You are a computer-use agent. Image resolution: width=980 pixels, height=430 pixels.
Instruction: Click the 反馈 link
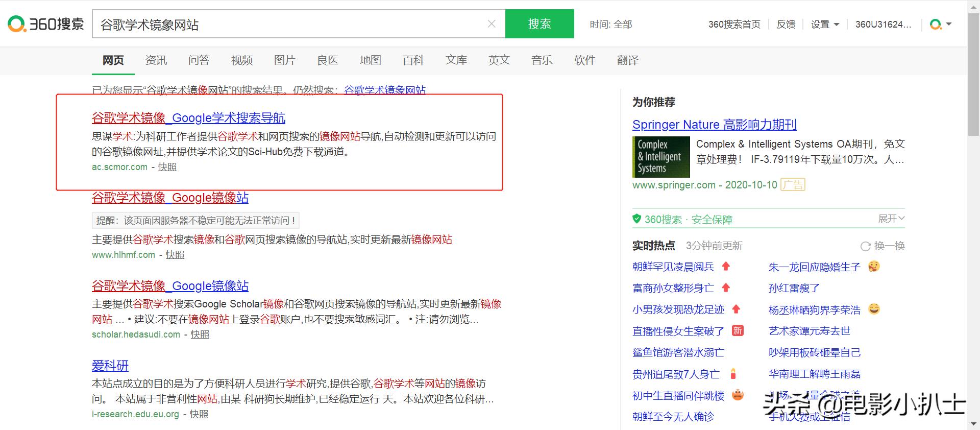(x=786, y=25)
